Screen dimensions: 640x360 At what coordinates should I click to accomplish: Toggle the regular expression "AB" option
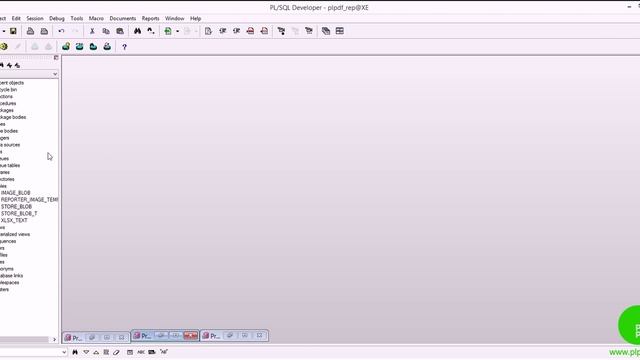(x=164, y=352)
